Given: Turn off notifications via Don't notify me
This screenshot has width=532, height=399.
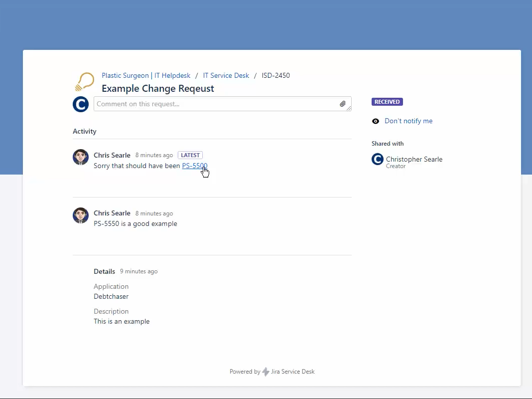Looking at the screenshot, I should click(408, 121).
